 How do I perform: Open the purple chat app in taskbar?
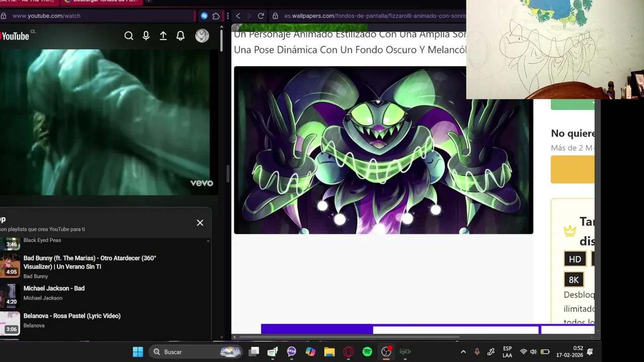point(291,352)
